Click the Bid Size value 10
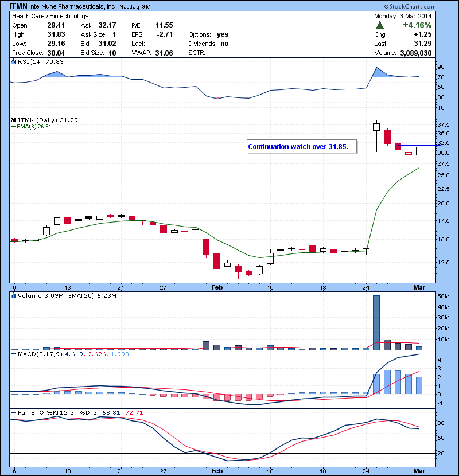This screenshot has height=476, width=459. pyautogui.click(x=112, y=53)
